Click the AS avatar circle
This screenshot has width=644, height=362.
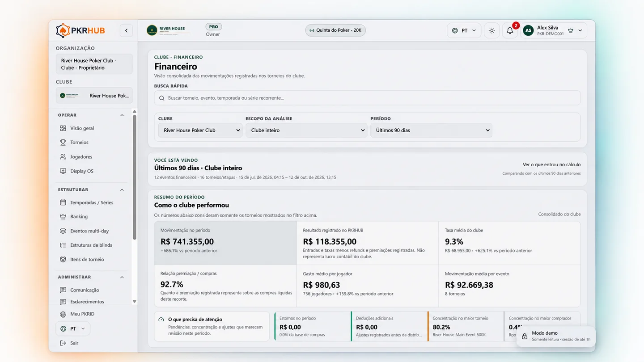click(x=528, y=30)
